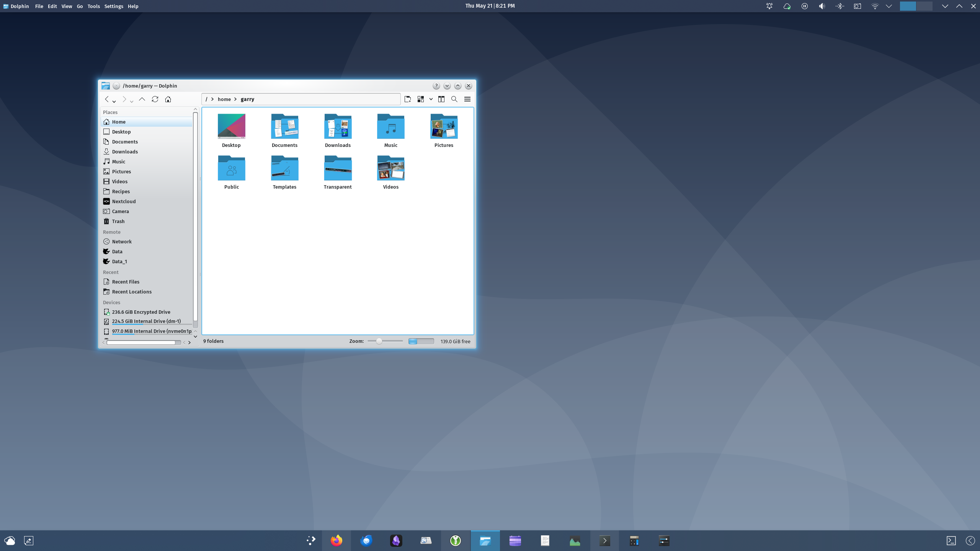Go back using the toolbar back arrow
The width and height of the screenshot is (980, 551).
pyautogui.click(x=107, y=99)
